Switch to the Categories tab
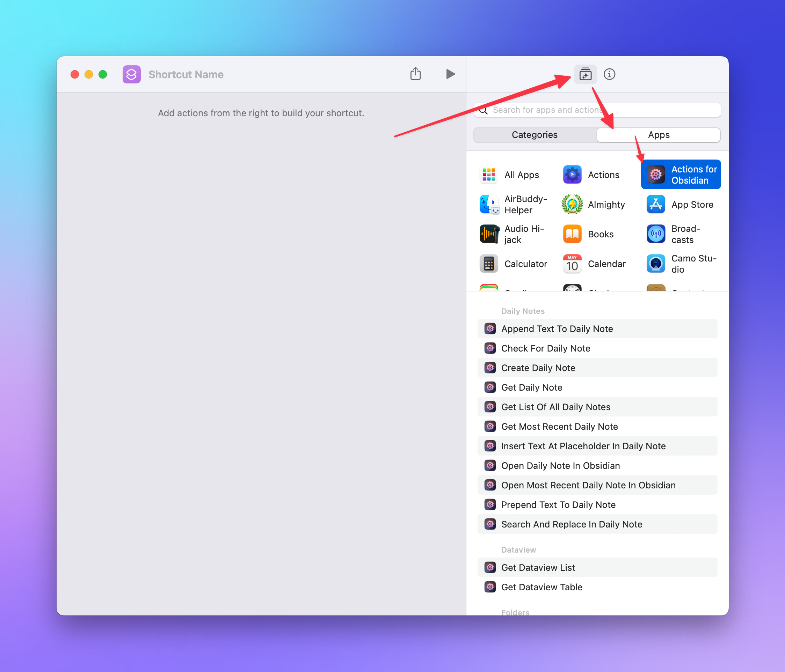 pyautogui.click(x=534, y=135)
